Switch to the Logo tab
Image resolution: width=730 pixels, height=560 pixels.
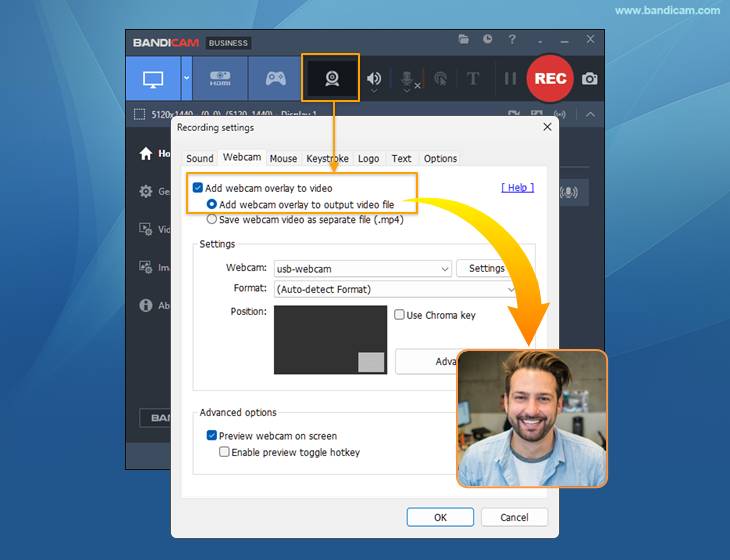pos(368,158)
